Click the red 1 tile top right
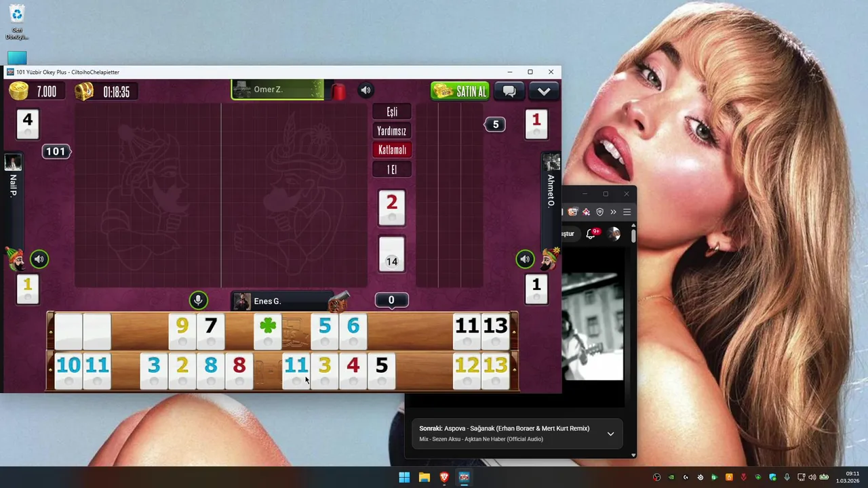Image resolution: width=868 pixels, height=488 pixels. click(536, 123)
